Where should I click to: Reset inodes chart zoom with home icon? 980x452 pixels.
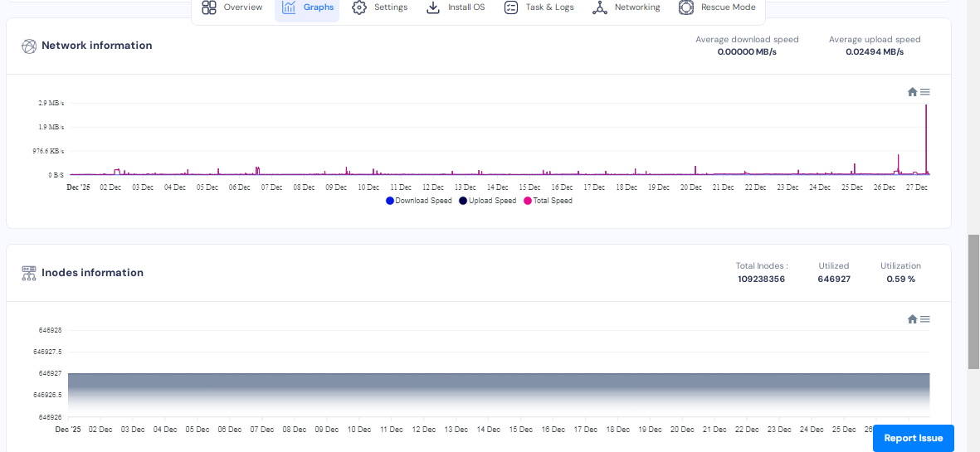[912, 319]
